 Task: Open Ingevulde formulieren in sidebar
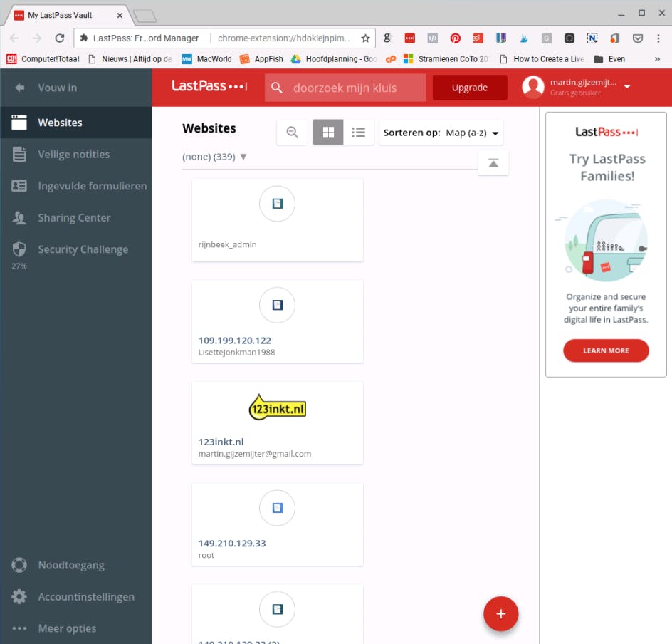point(76,186)
